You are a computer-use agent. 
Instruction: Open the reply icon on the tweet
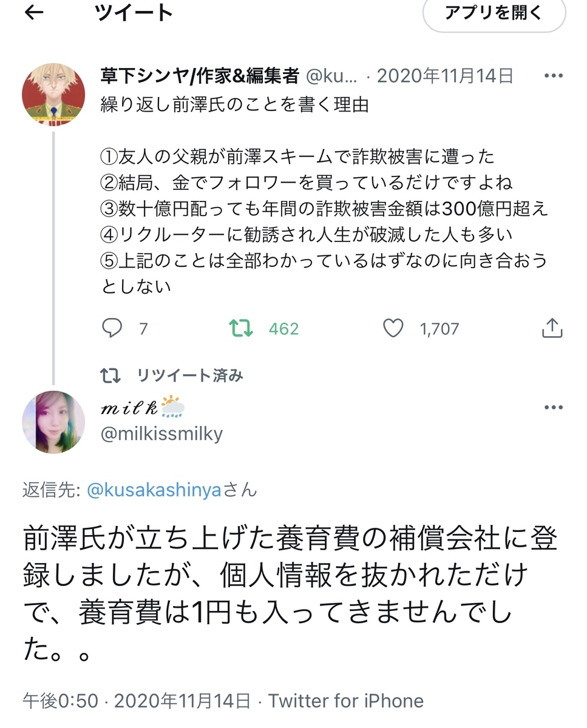[x=113, y=328]
